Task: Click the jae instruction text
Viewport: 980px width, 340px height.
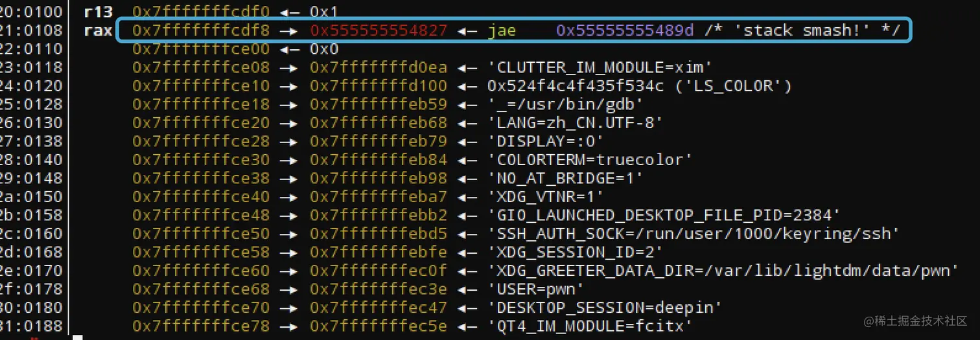Action: [x=502, y=30]
